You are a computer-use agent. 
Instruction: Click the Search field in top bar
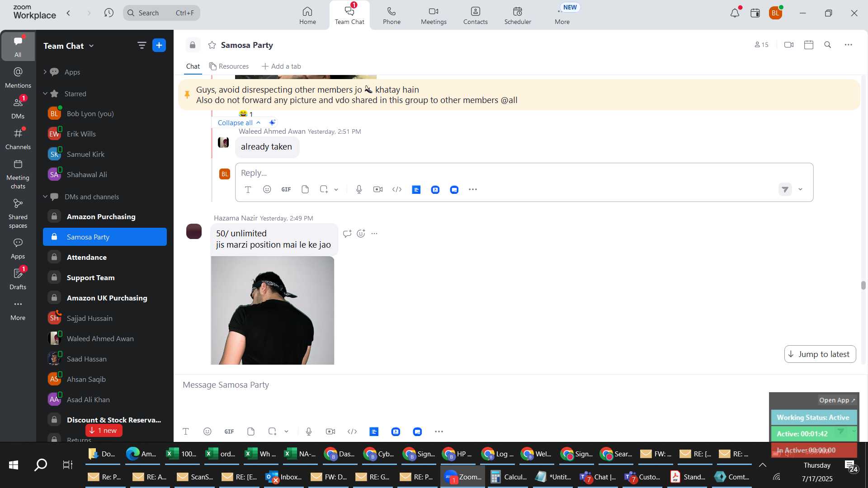(161, 13)
